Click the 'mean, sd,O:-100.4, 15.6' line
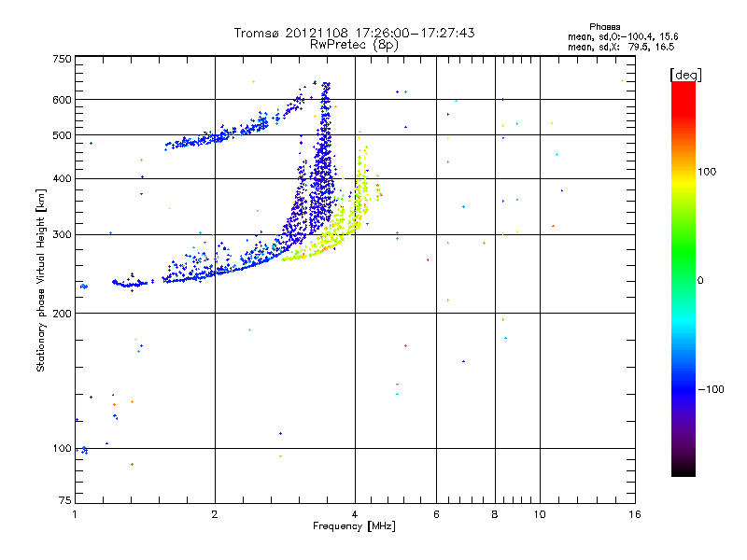The image size is (747, 560). pyautogui.click(x=623, y=36)
